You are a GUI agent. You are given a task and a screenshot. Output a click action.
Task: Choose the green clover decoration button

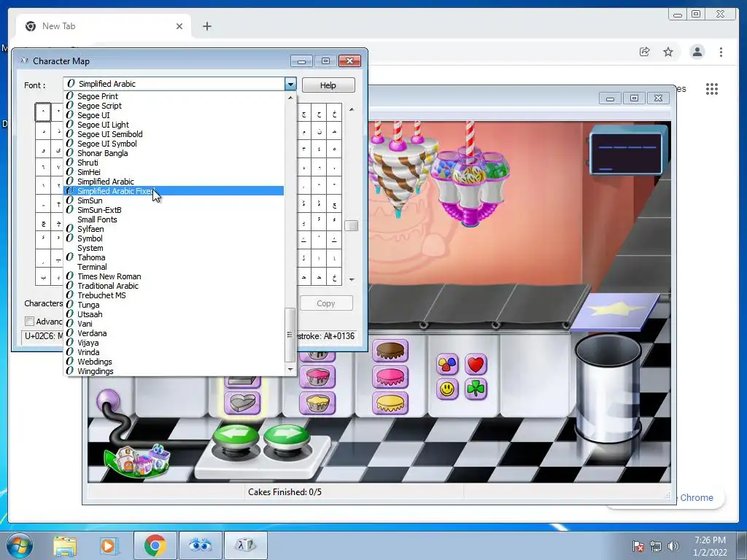pyautogui.click(x=476, y=389)
